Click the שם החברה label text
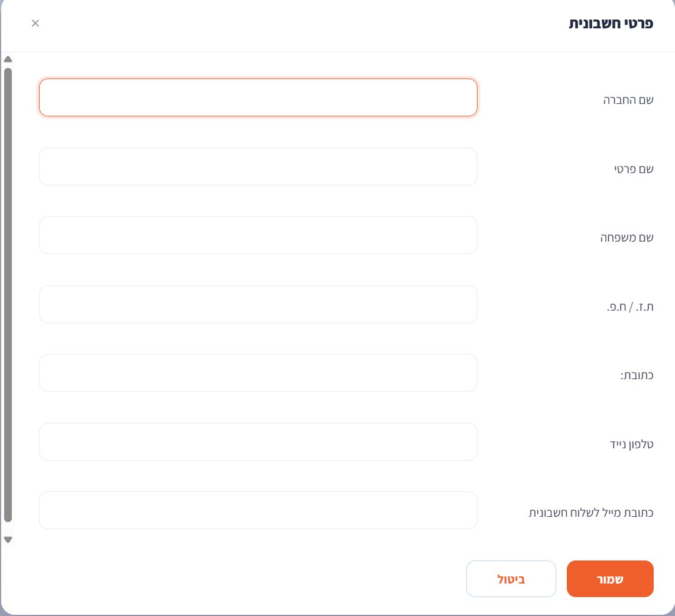 click(628, 100)
